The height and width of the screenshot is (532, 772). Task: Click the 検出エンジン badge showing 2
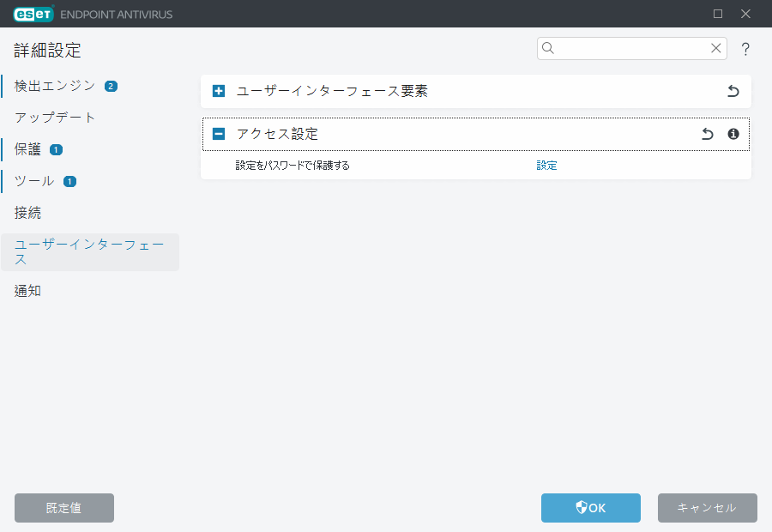[112, 86]
